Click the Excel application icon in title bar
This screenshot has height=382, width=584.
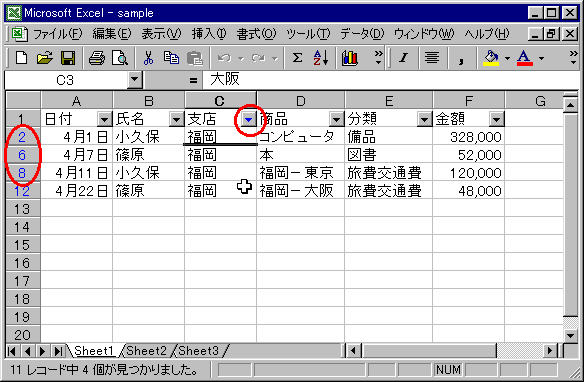pyautogui.click(x=14, y=13)
